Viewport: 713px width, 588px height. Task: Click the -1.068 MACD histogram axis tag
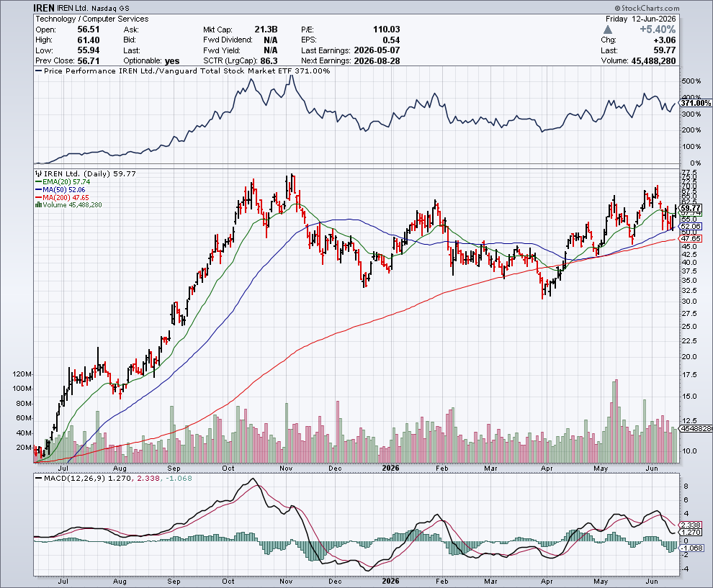(x=692, y=548)
